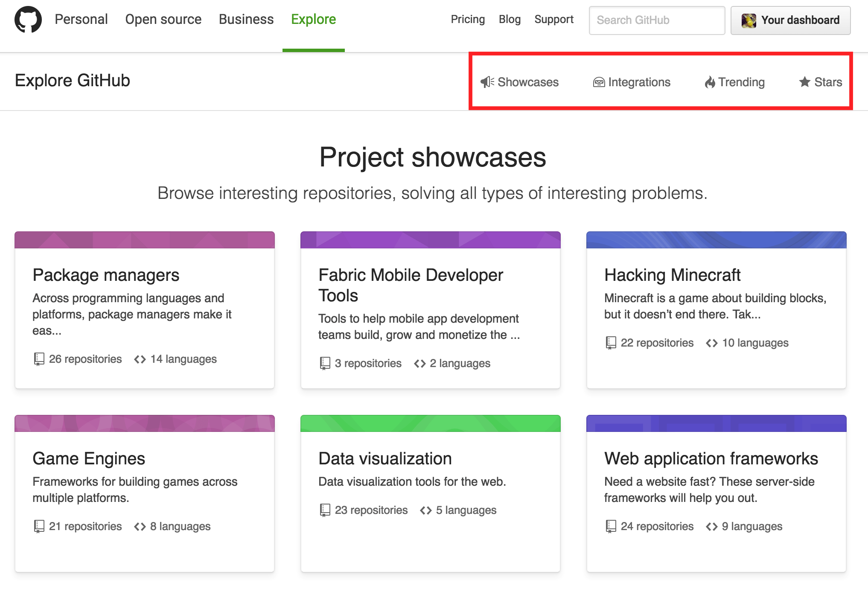This screenshot has height=589, width=868.
Task: Click the repo icon beside 23 repositories
Action: pos(325,510)
